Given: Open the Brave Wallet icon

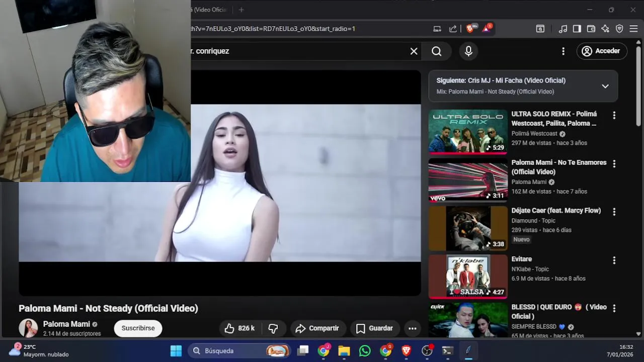Looking at the screenshot, I should (591, 29).
